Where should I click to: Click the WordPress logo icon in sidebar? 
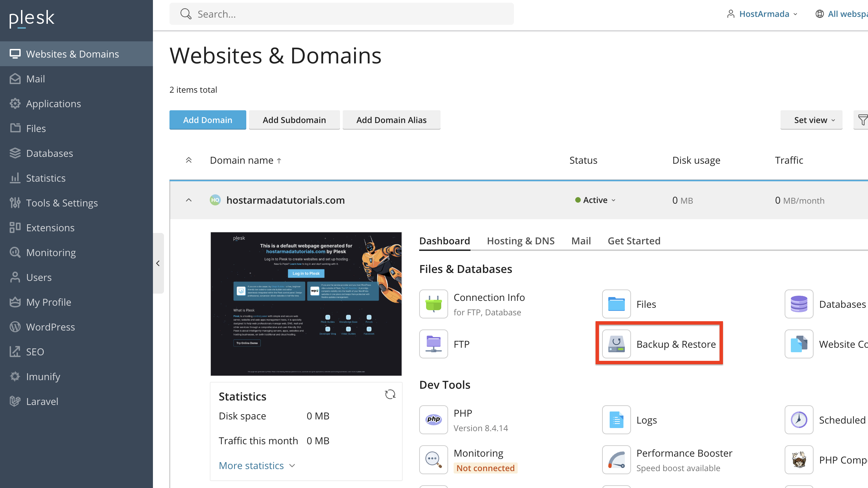click(x=15, y=327)
